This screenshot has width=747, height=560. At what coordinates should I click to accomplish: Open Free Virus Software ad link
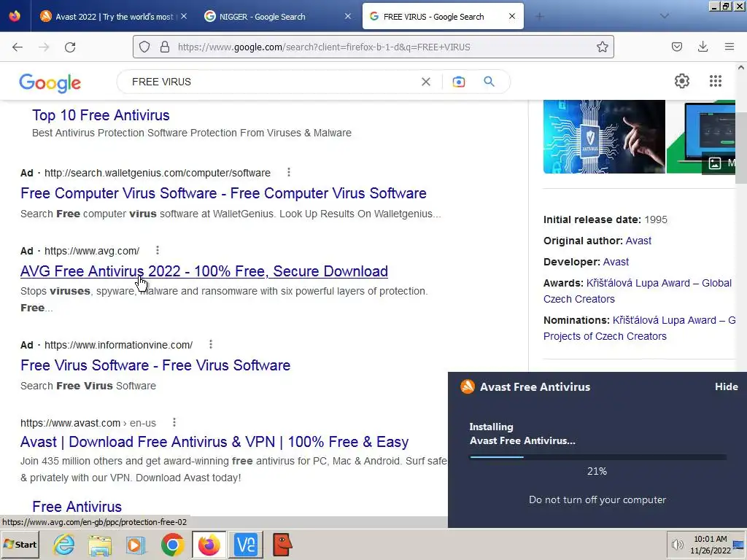155,365
